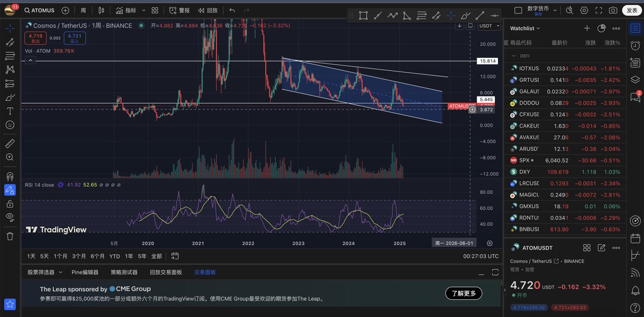Toggle magnet mode
Viewport: 644px width, 317px height.
tap(10, 176)
